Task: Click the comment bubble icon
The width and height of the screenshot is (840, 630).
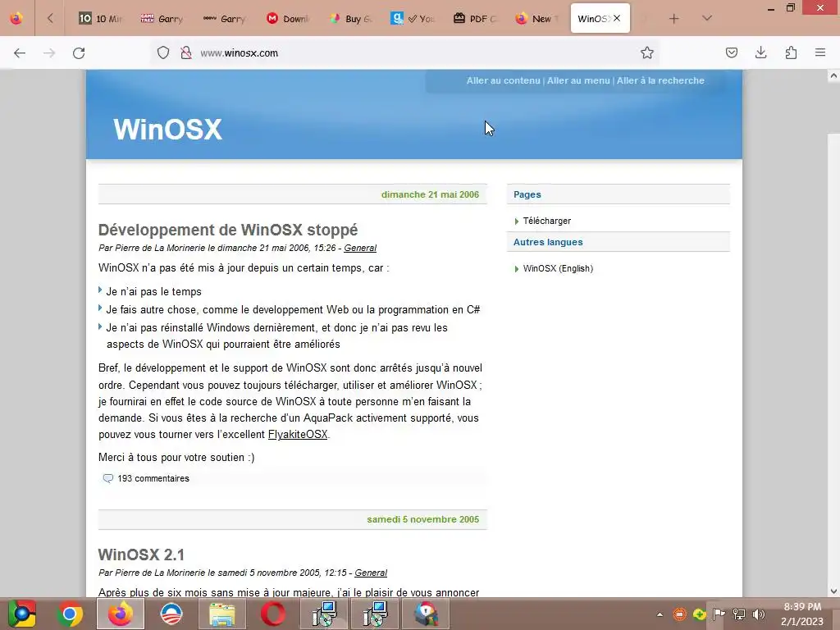Action: 107,478
